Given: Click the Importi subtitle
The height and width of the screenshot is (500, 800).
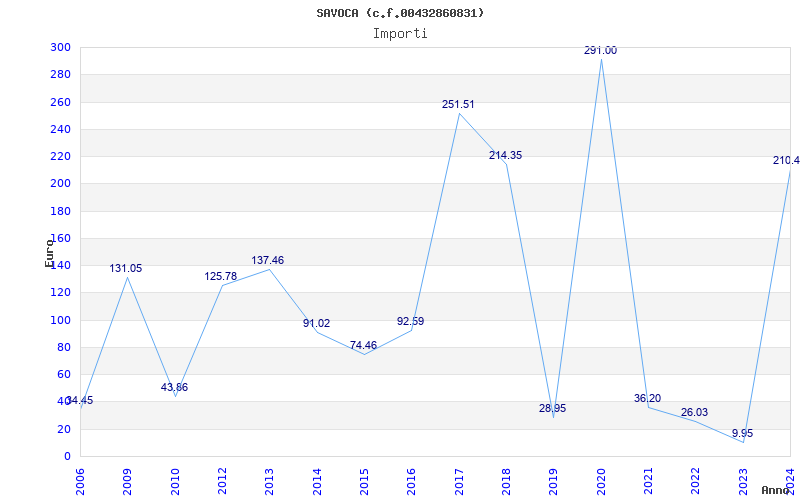Looking at the screenshot, I should (400, 34).
